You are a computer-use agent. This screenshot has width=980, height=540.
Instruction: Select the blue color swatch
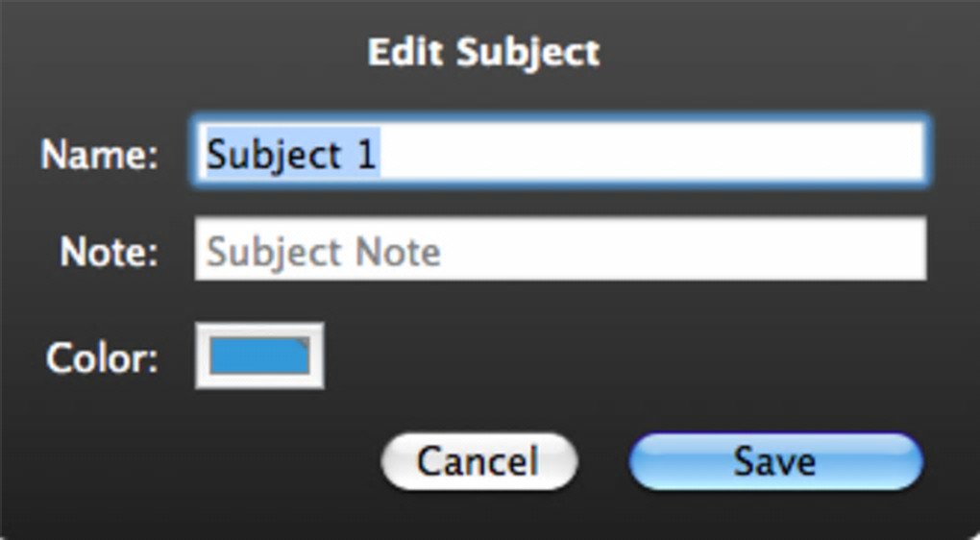(257, 356)
